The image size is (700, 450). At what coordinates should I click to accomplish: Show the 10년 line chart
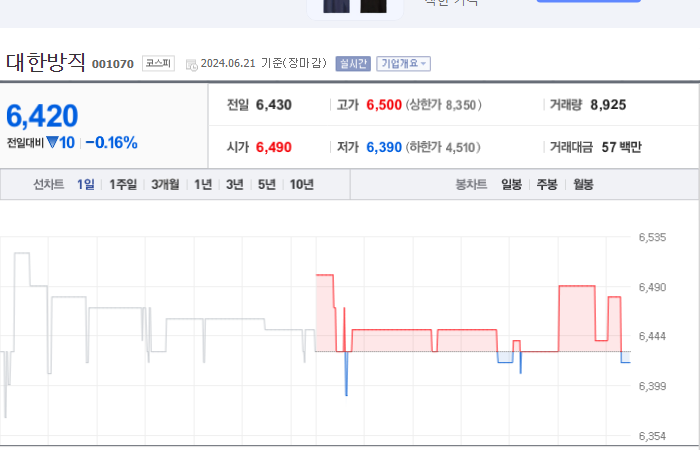pos(302,184)
